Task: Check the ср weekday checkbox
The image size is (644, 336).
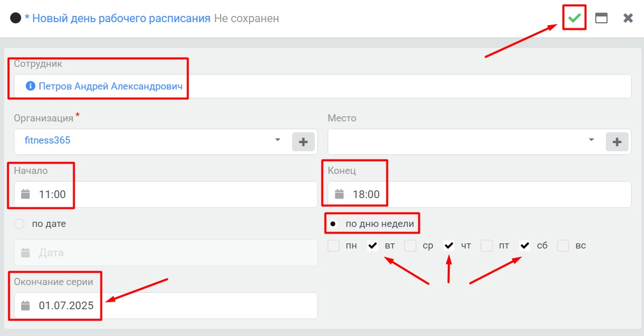Action: coord(411,245)
